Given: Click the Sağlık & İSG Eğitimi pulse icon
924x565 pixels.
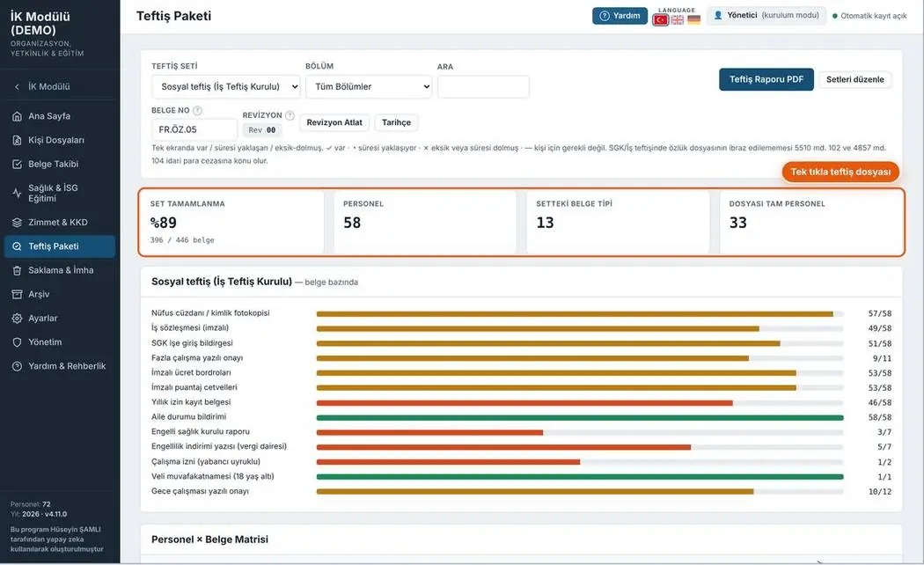Looking at the screenshot, I should [x=17, y=193].
